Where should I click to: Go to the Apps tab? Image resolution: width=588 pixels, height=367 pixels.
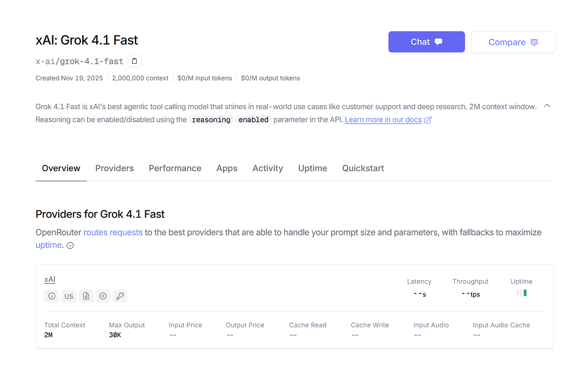(226, 168)
